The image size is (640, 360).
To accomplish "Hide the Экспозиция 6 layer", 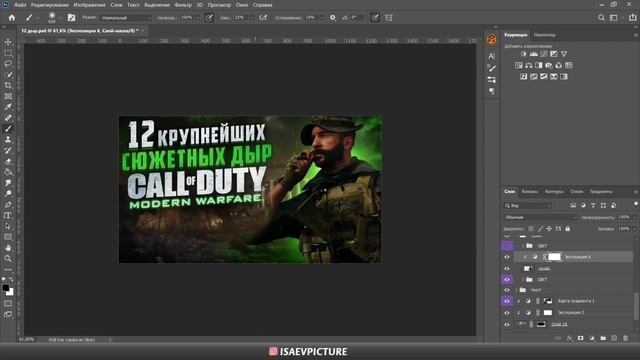I will (507, 257).
